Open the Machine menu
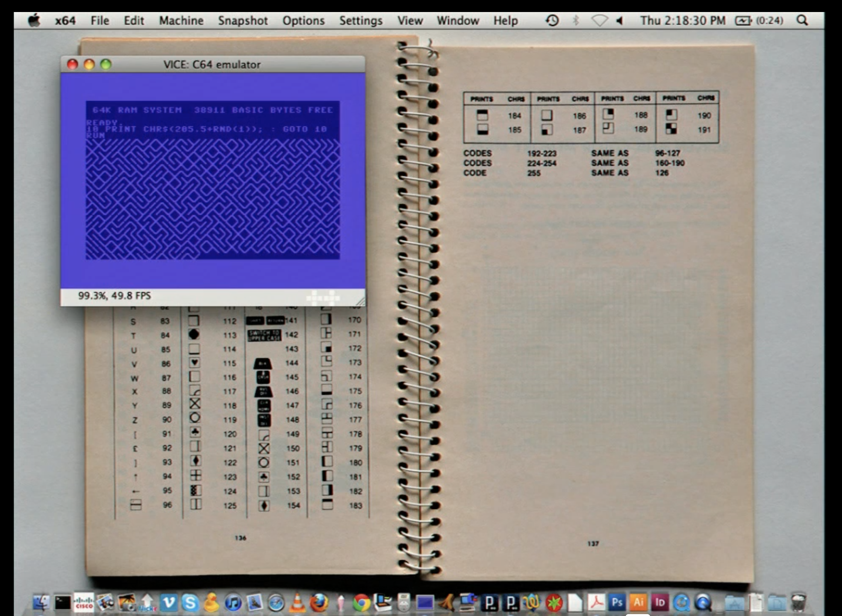The width and height of the screenshot is (842, 616). [181, 20]
